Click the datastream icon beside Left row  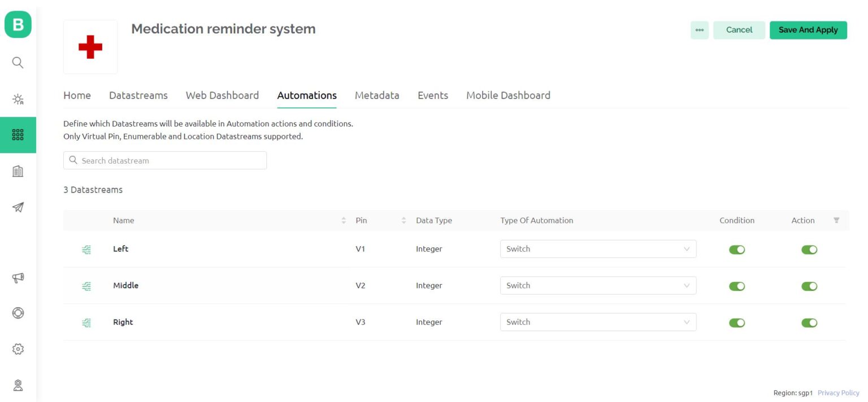click(86, 249)
